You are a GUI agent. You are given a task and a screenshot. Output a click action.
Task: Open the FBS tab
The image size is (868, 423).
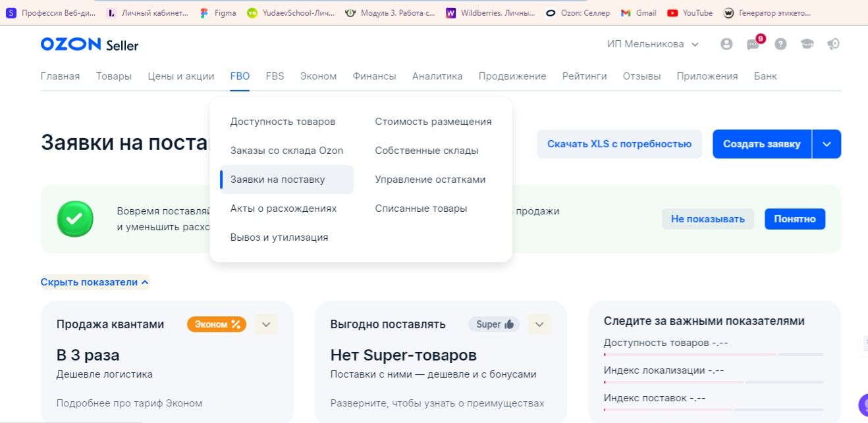point(275,76)
